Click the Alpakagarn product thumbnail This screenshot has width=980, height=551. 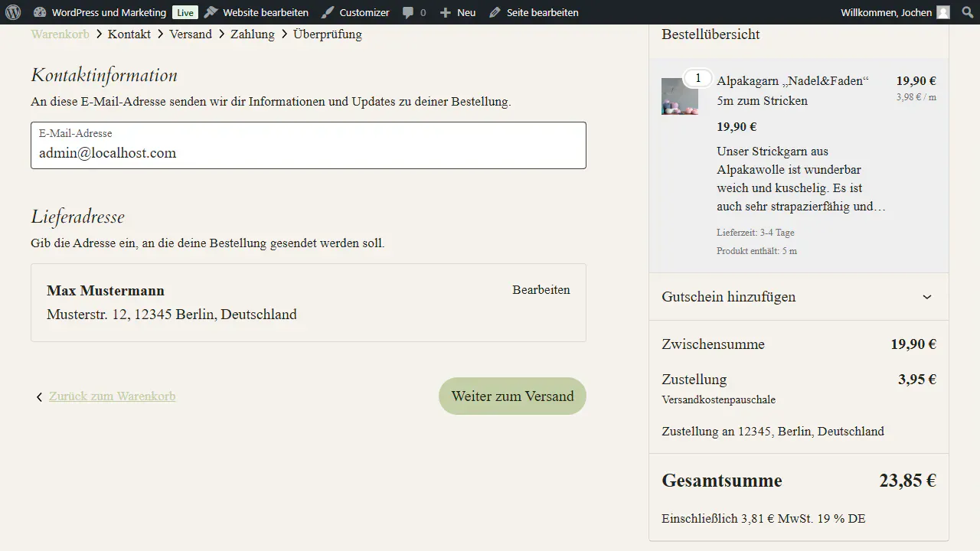click(680, 96)
